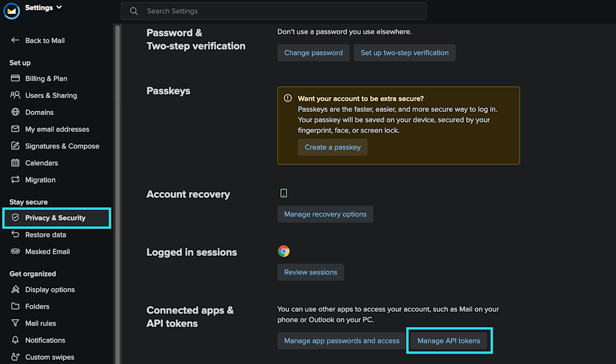Click Create a passkey button
The width and height of the screenshot is (616, 364).
click(333, 147)
